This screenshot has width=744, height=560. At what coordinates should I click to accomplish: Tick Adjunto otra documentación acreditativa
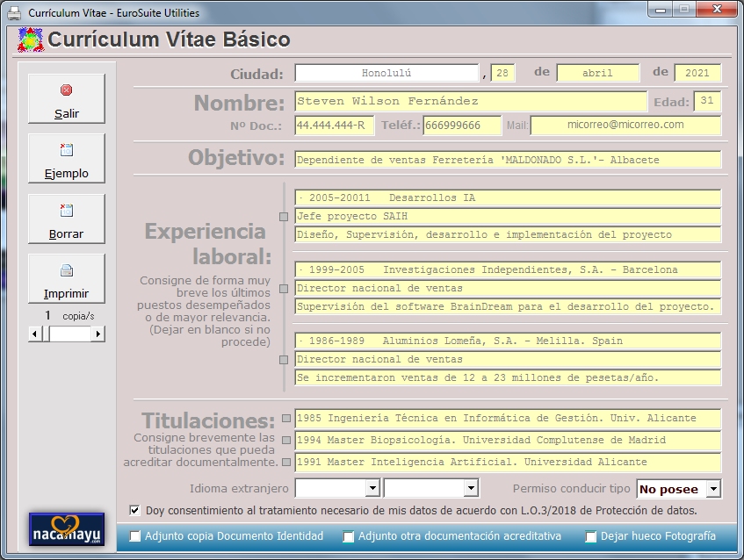point(349,536)
